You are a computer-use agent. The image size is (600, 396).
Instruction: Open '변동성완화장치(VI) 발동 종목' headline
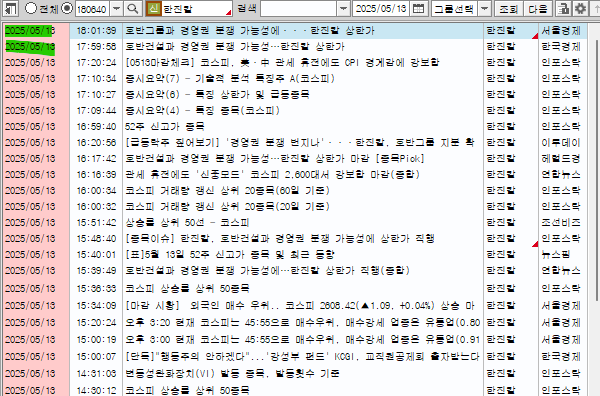coord(232,373)
